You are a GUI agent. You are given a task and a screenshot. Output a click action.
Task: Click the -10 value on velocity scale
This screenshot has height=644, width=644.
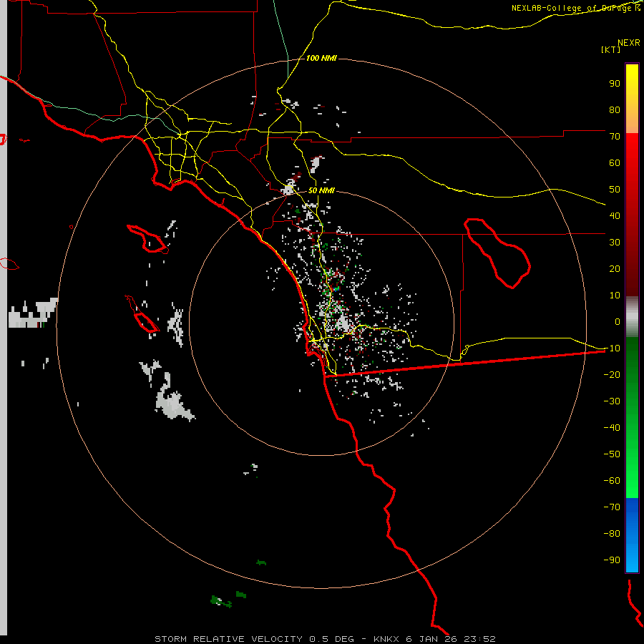tap(612, 348)
